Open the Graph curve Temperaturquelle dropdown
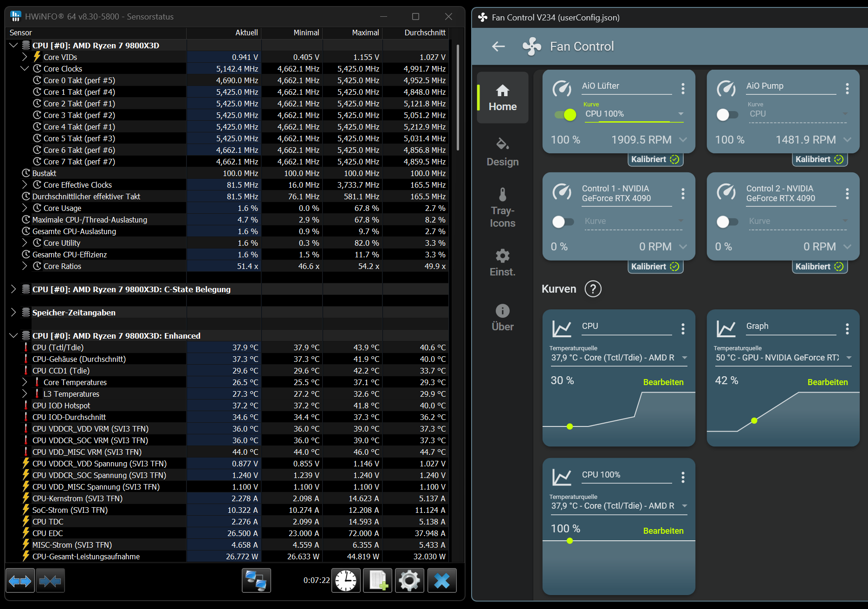Image resolution: width=868 pixels, height=609 pixels. point(783,358)
